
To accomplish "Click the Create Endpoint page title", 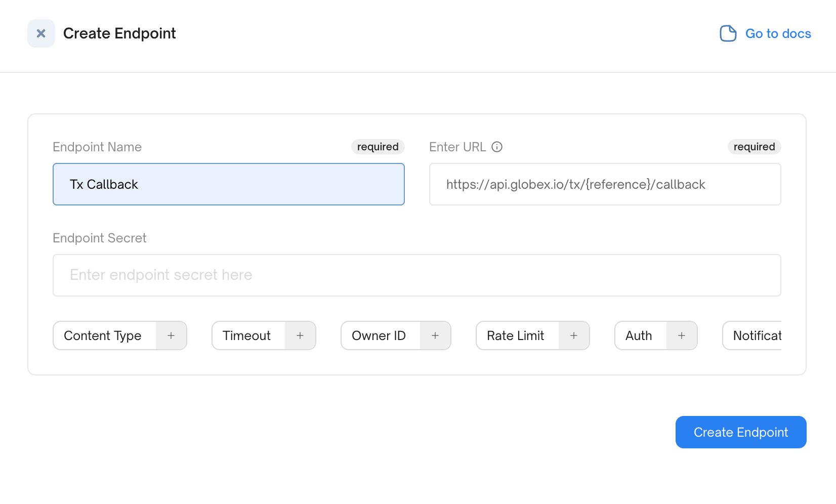I will click(x=119, y=33).
